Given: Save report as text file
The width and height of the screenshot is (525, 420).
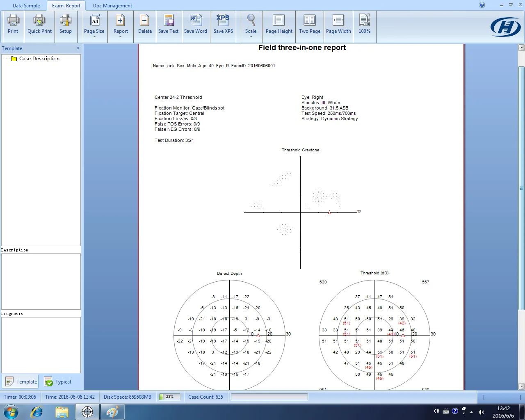Looking at the screenshot, I should pos(168,24).
